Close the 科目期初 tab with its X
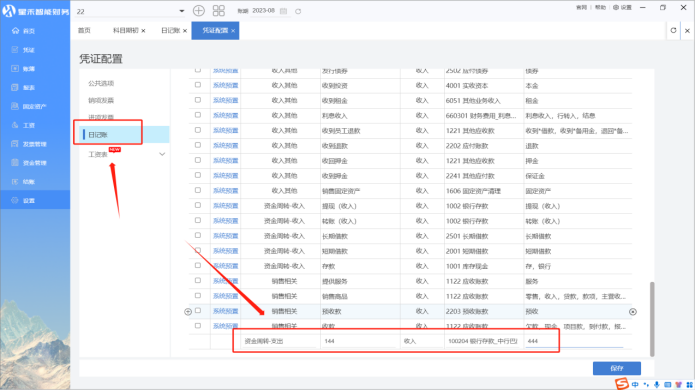 (143, 31)
